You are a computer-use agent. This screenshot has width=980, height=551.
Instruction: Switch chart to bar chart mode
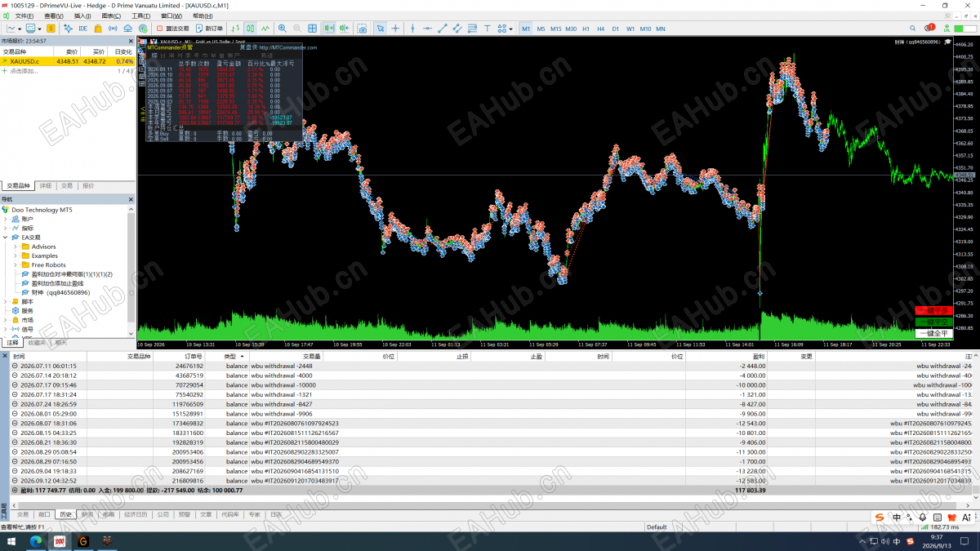236,29
